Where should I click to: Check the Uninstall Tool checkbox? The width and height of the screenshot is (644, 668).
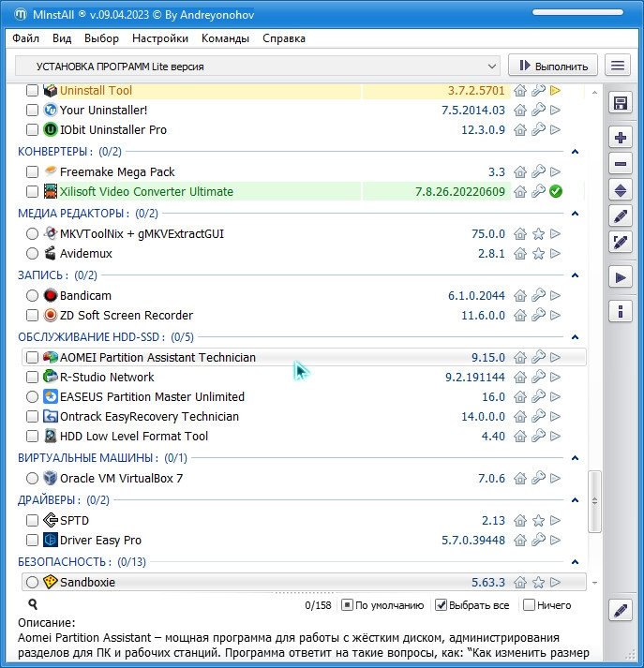(32, 90)
